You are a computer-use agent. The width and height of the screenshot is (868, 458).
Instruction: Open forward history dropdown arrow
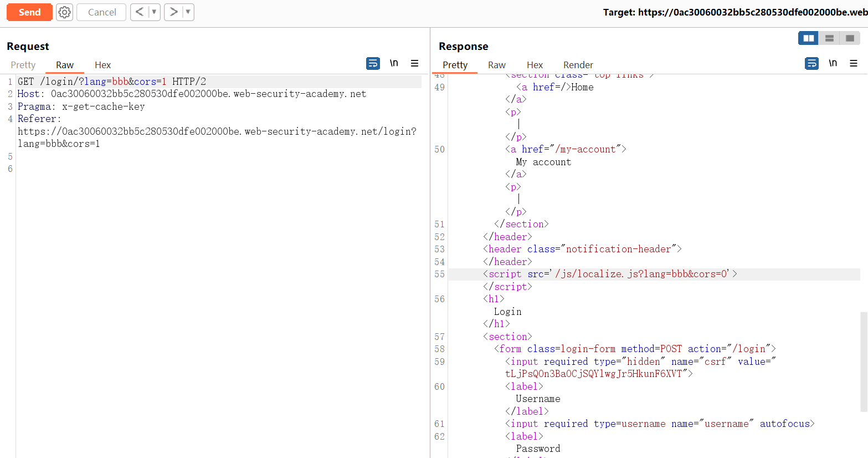188,12
